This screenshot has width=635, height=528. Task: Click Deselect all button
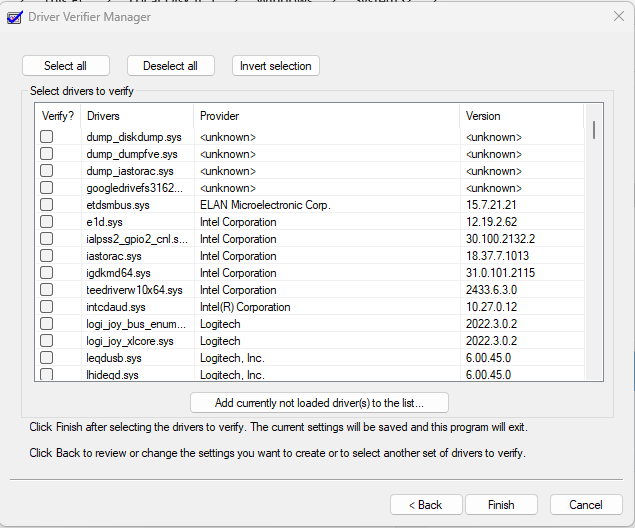point(170,66)
